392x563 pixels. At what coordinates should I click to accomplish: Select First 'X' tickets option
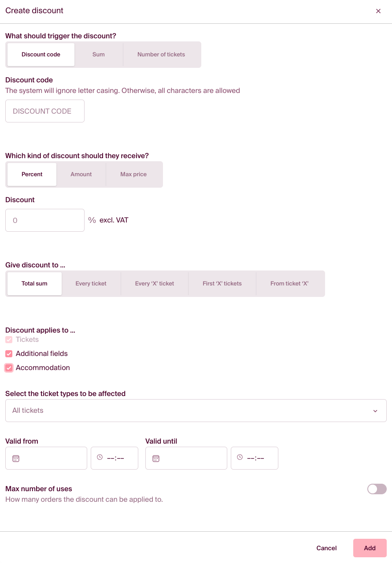pos(222,284)
